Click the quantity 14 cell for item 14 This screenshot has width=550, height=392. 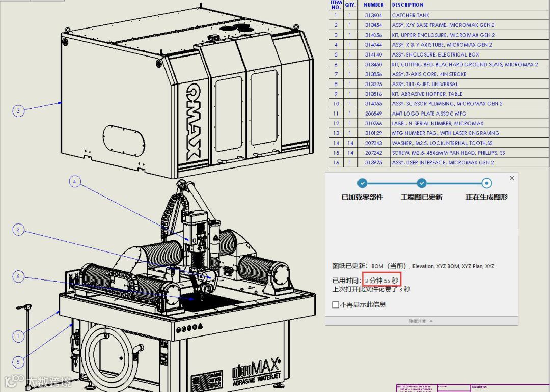[x=350, y=143]
